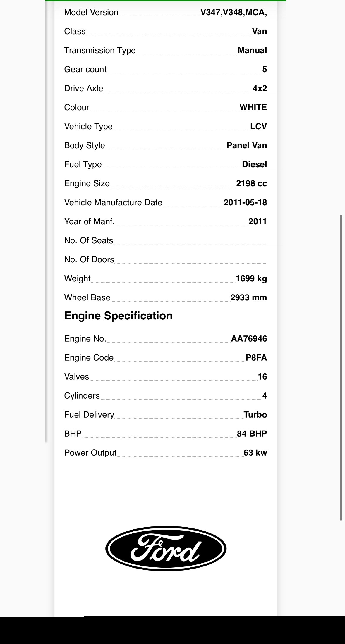Select the Engine Specification heading

tap(118, 316)
